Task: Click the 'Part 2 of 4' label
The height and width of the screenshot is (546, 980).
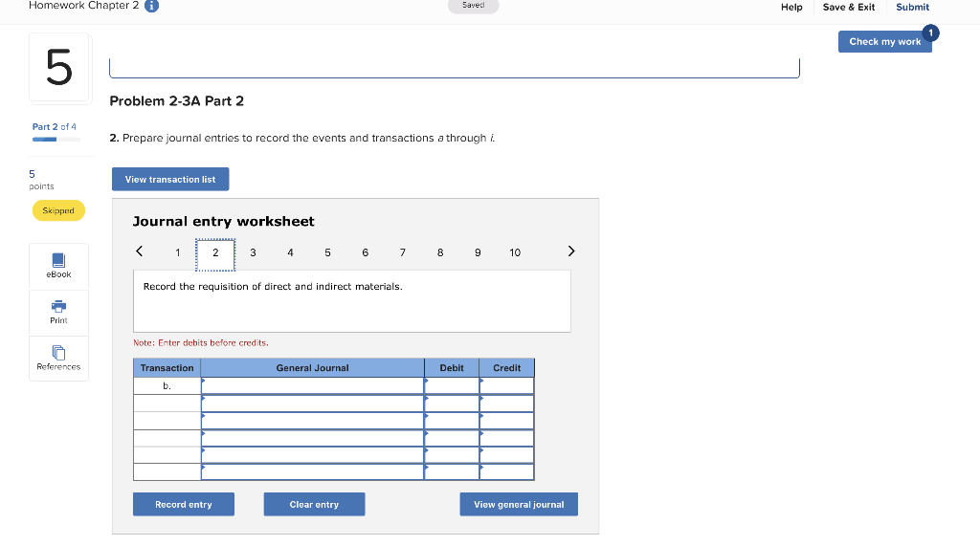Action: tap(55, 127)
